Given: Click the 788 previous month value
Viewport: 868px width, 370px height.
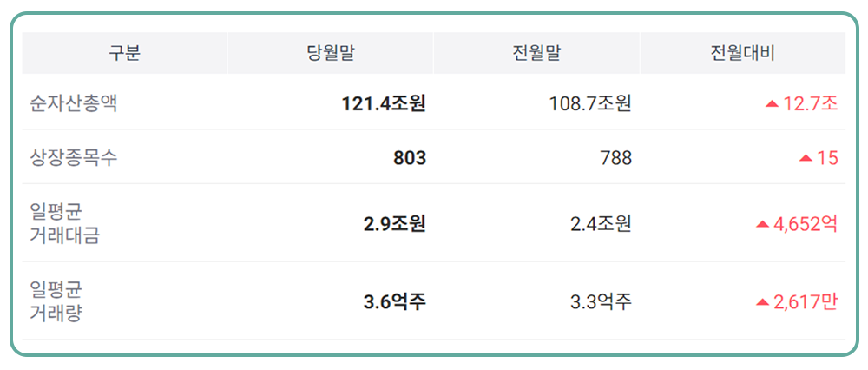Looking at the screenshot, I should tap(615, 158).
